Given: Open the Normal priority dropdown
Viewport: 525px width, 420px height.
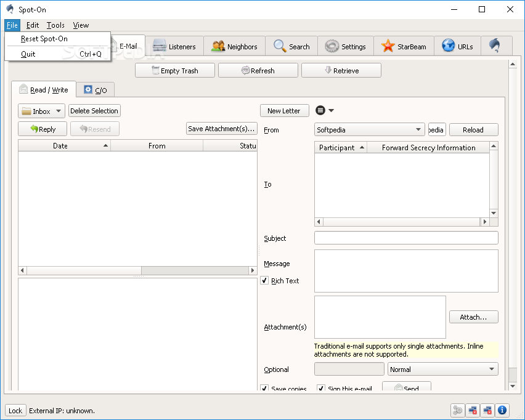Looking at the screenshot, I should click(442, 369).
